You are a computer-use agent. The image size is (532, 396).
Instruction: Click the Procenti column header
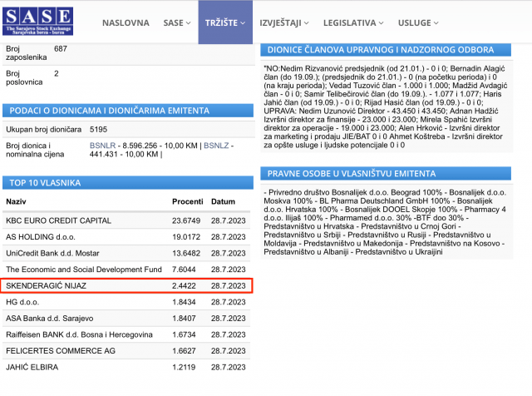coord(187,202)
